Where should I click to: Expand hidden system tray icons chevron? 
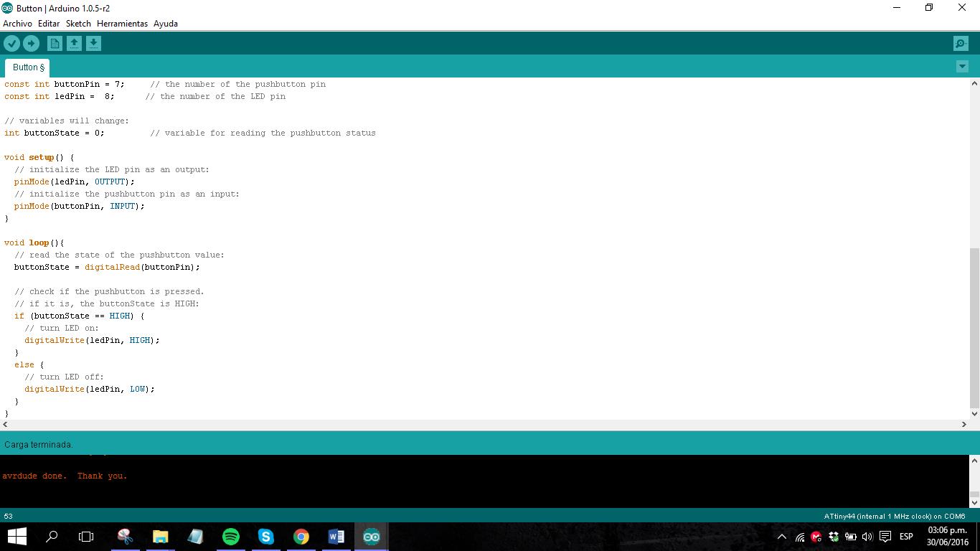[x=782, y=537]
